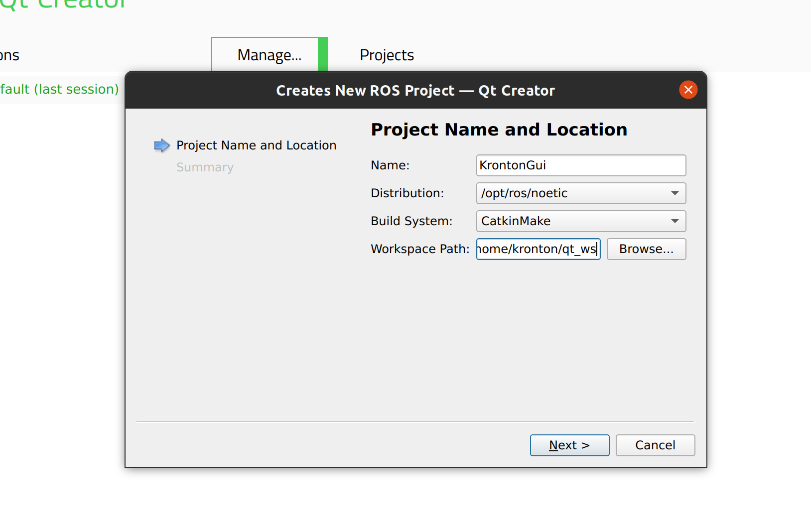Click the Build System: label
Screen dimensions: 811x532
[x=411, y=221]
